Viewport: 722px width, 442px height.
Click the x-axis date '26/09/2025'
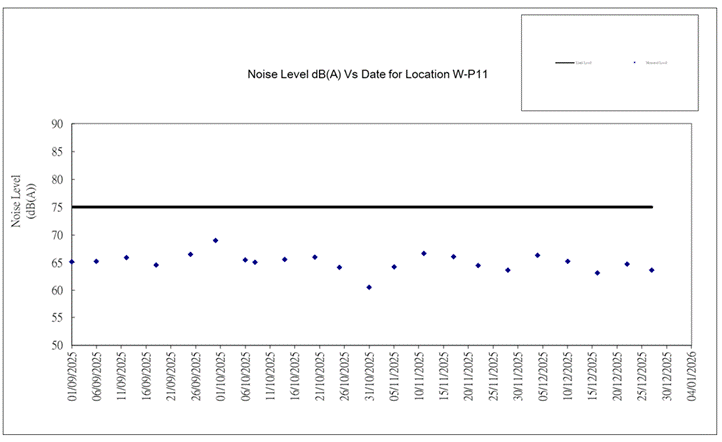point(196,376)
